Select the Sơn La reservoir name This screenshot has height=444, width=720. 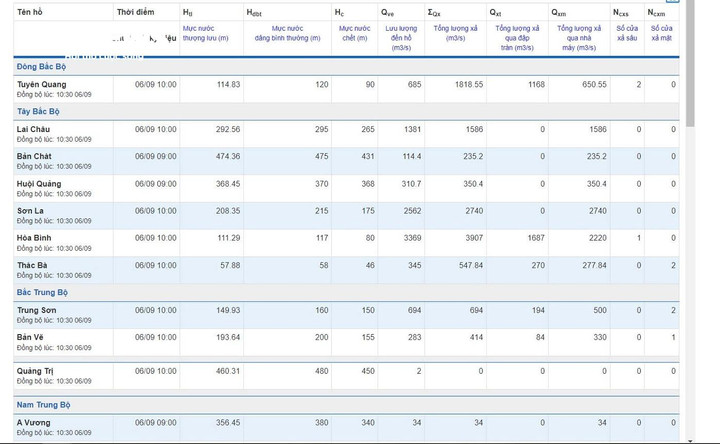pyautogui.click(x=30, y=211)
